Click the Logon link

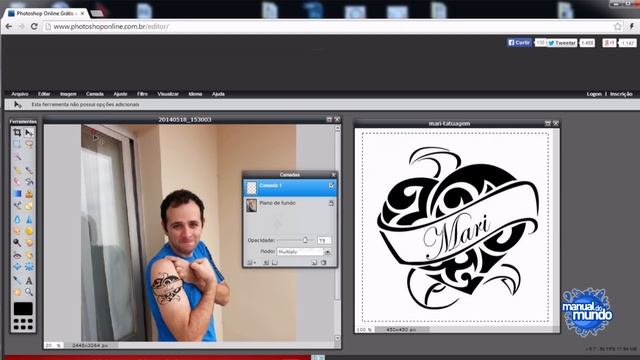click(x=594, y=94)
